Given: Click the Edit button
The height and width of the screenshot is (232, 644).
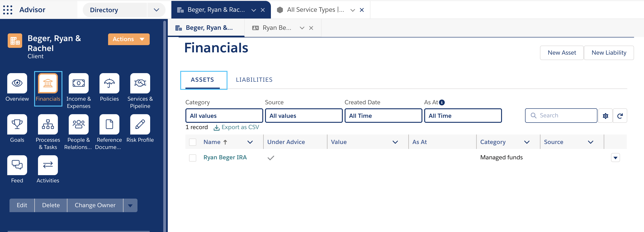Looking at the screenshot, I should click(22, 205).
